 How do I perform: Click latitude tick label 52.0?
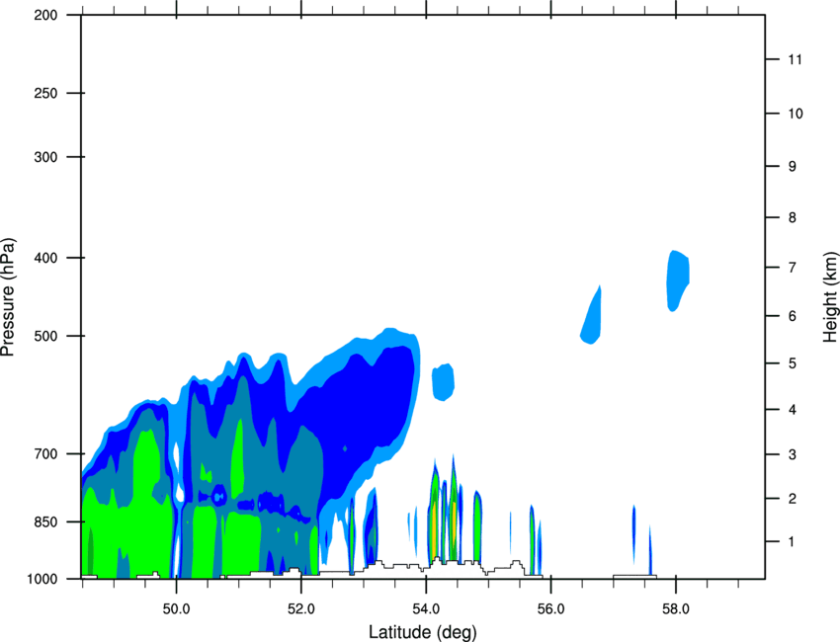click(301, 609)
